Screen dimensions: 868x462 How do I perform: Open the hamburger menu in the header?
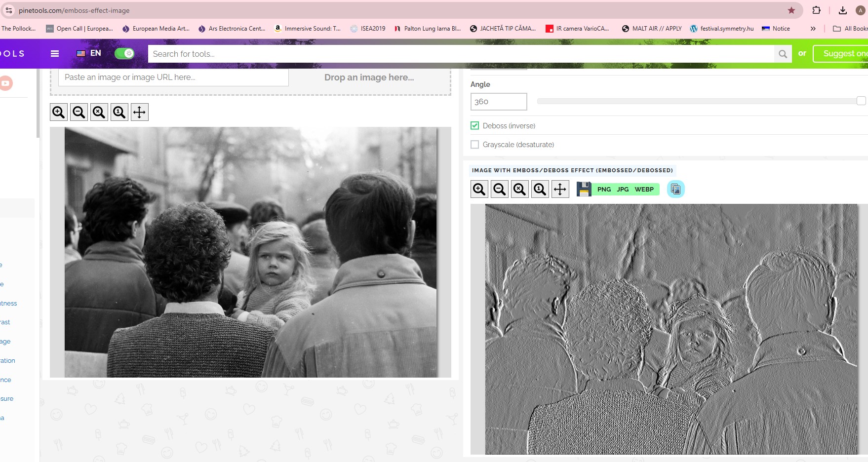[x=55, y=54]
